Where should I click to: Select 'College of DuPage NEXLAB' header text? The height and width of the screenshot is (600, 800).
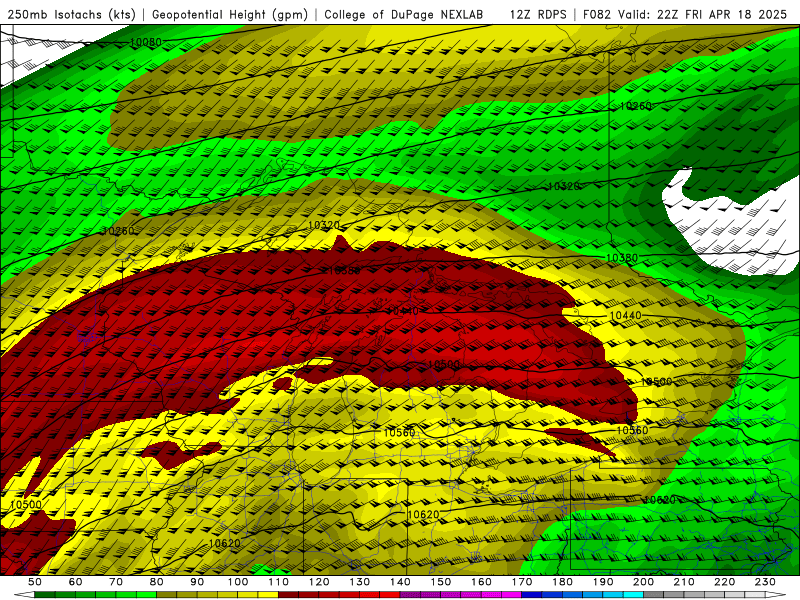pos(403,15)
